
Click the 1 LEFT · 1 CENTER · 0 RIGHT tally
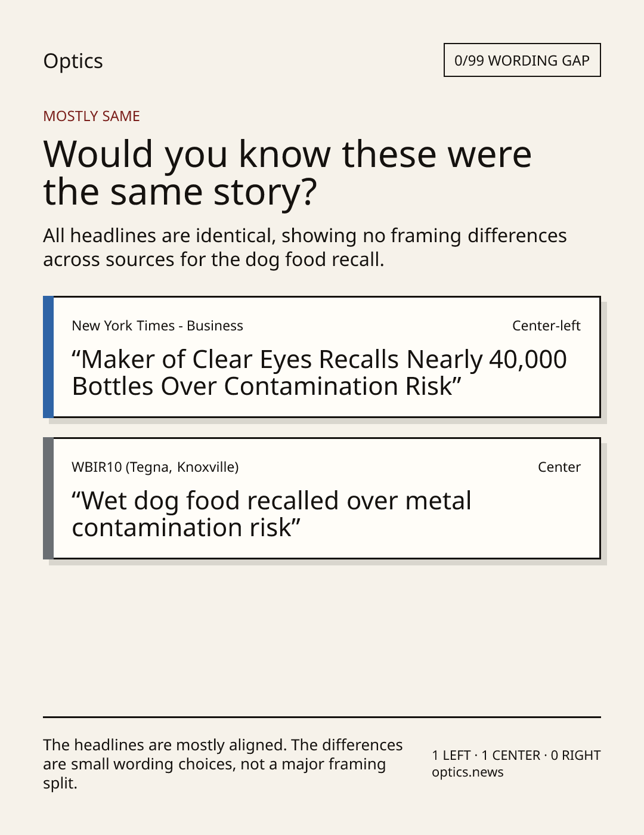click(x=516, y=755)
